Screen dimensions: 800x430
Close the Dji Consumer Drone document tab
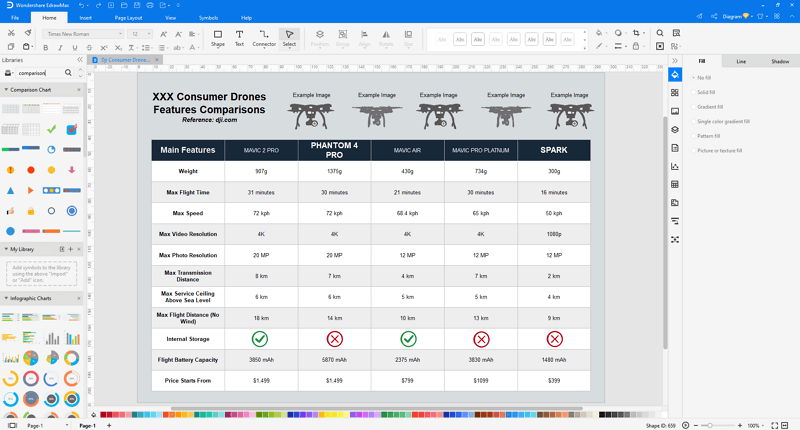[x=157, y=60]
